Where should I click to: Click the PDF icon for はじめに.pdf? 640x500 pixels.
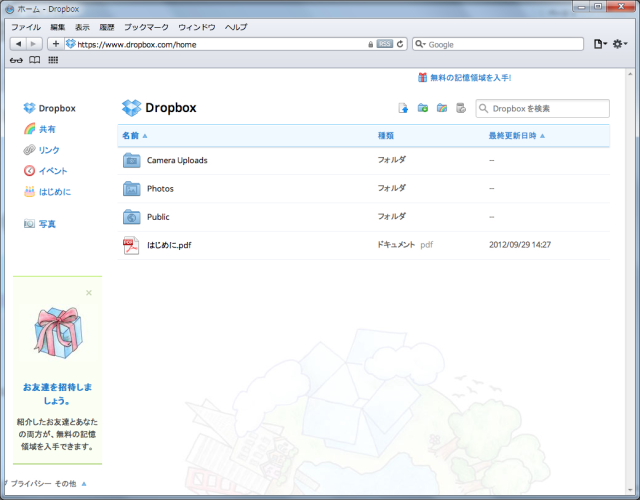click(x=131, y=245)
